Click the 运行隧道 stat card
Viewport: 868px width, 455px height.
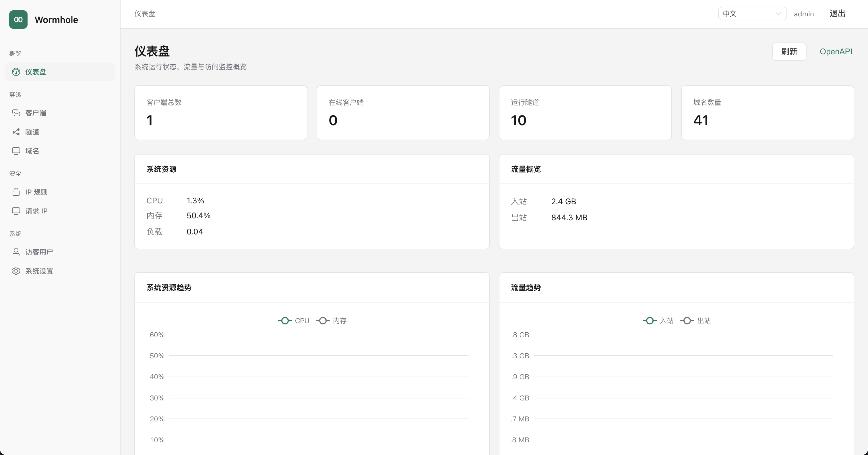pyautogui.click(x=585, y=113)
